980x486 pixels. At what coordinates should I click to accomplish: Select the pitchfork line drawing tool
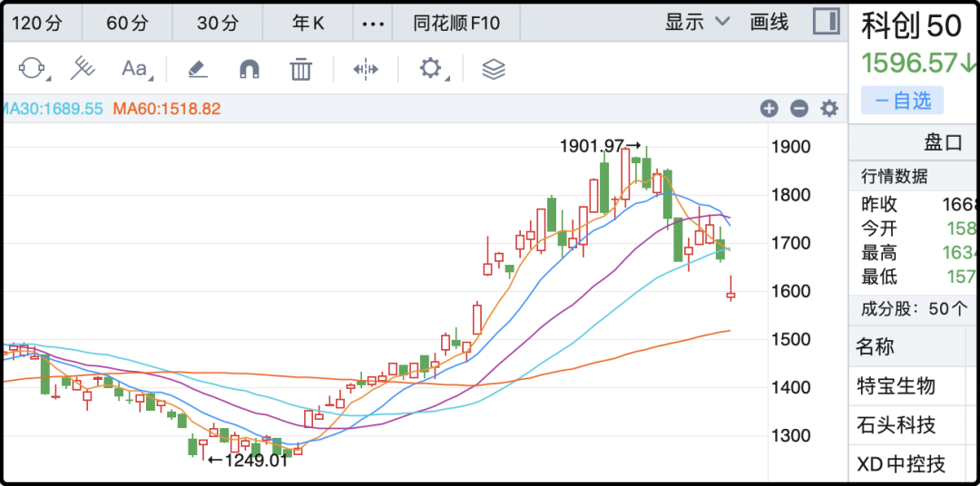coord(82,68)
